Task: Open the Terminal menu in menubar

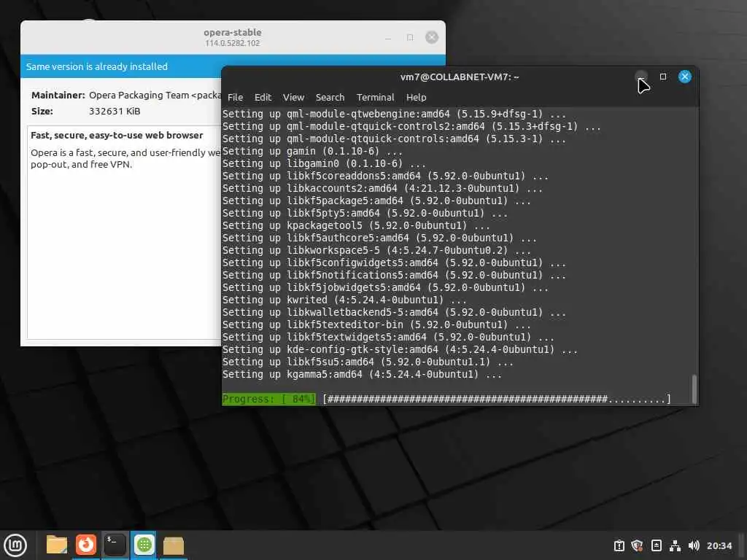Action: (376, 97)
